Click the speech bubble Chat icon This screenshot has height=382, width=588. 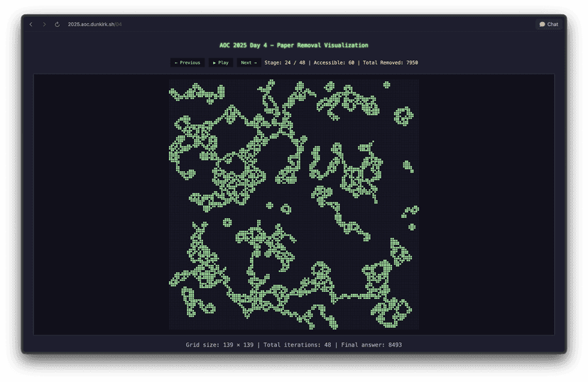(x=542, y=24)
